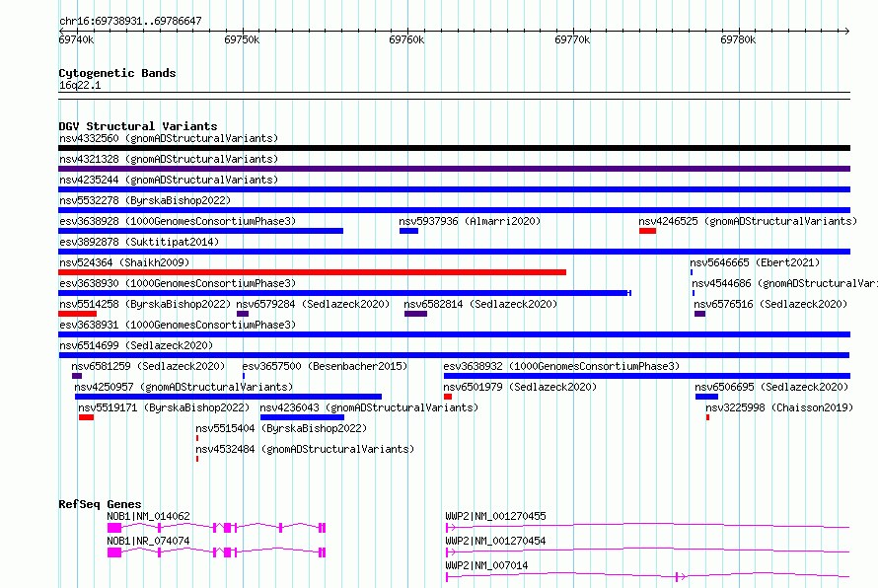878x588 pixels.
Task: Click the 16q22.1 band label
Action: click(x=80, y=85)
